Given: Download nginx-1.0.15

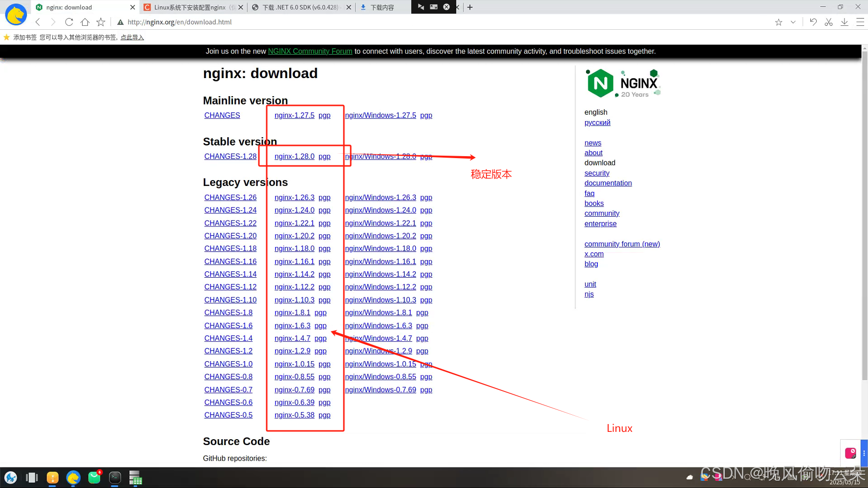Looking at the screenshot, I should pos(295,364).
